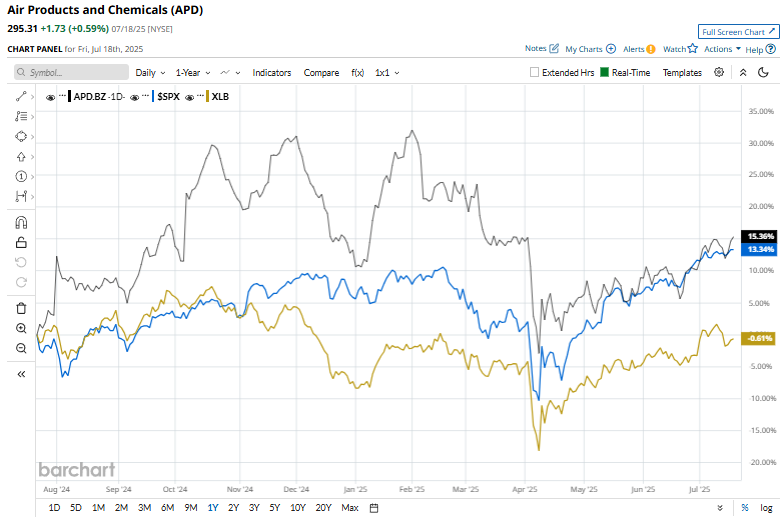Open the Full Screen Chart
Viewport: 781px width, 523px height.
click(x=739, y=31)
